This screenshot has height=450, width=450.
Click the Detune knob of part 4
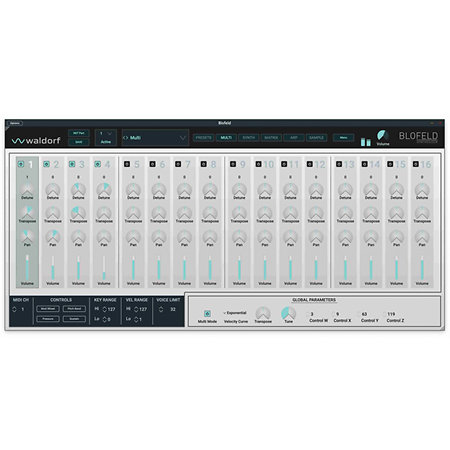[x=104, y=189]
